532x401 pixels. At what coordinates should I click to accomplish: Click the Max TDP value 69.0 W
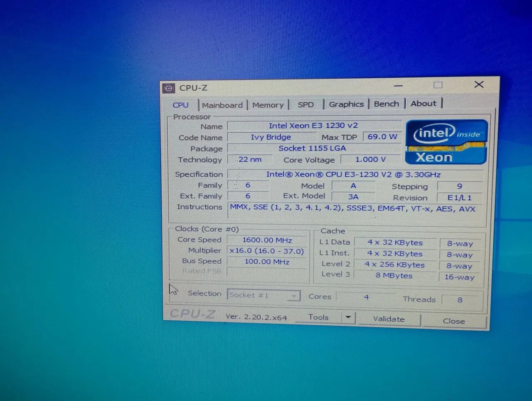point(382,136)
